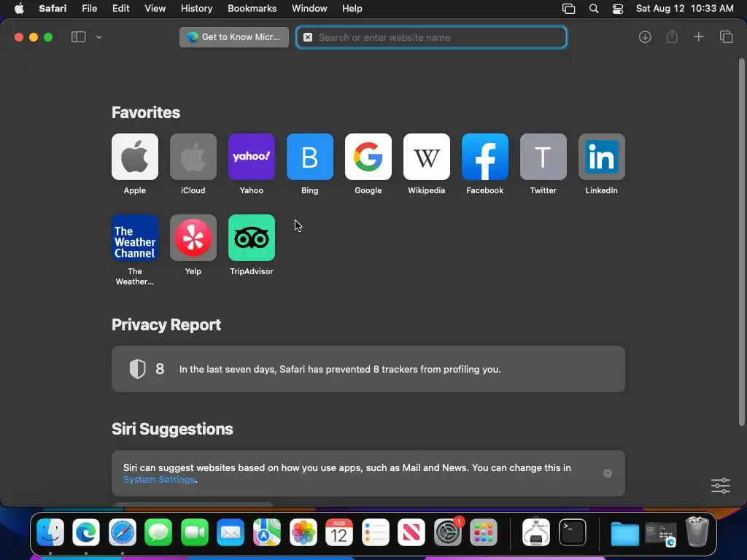Screen dimensions: 747x560
Task: Open the Facebook favorite
Action: 485,157
